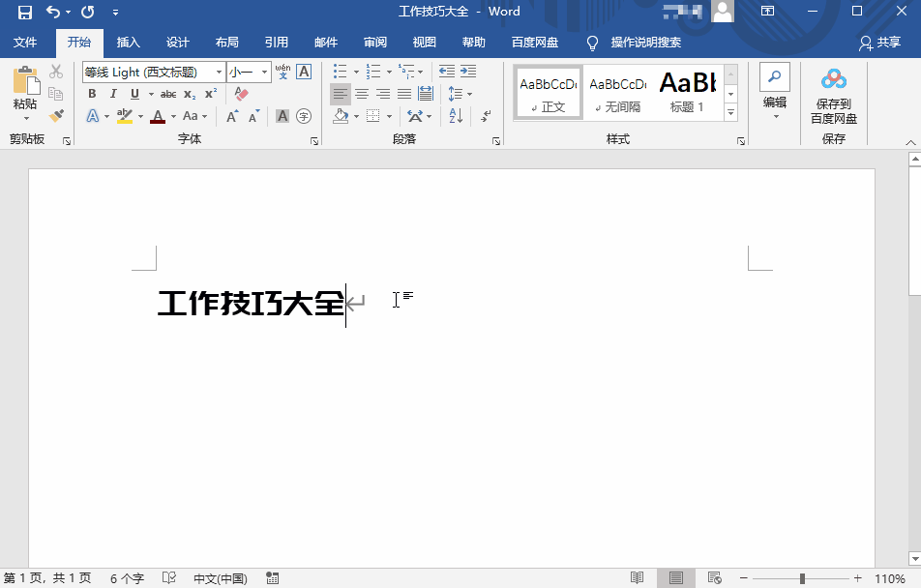Decrease paragraph indent
This screenshot has width=921, height=588.
click(446, 72)
